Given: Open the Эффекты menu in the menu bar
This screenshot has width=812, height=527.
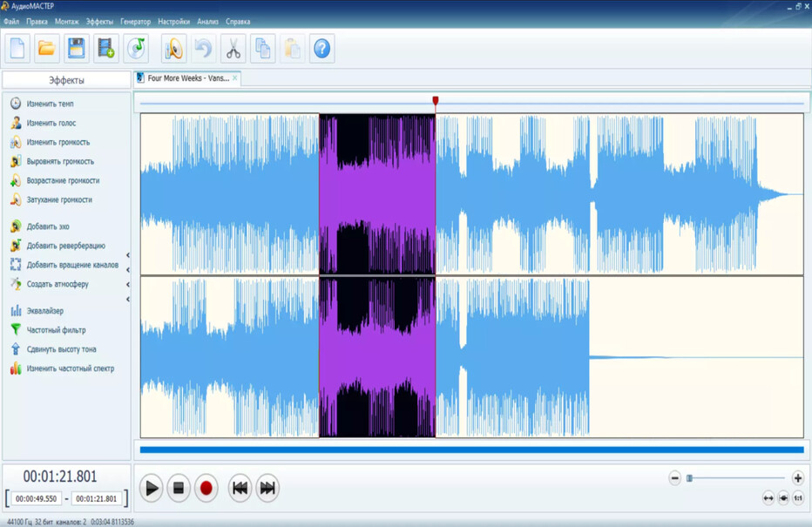Looking at the screenshot, I should (99, 22).
